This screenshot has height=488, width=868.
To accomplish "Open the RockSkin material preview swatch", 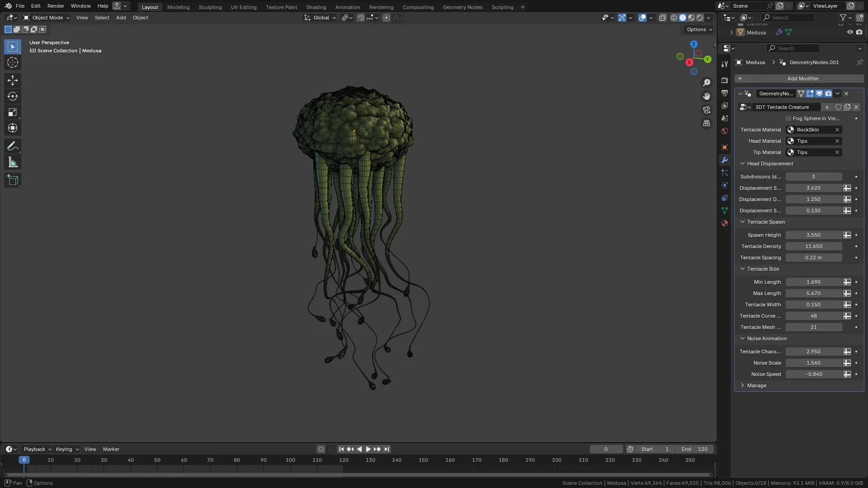I will pyautogui.click(x=790, y=130).
